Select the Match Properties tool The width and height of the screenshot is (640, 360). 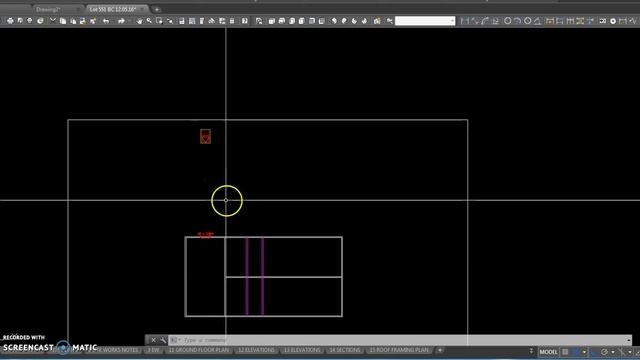(x=83, y=20)
